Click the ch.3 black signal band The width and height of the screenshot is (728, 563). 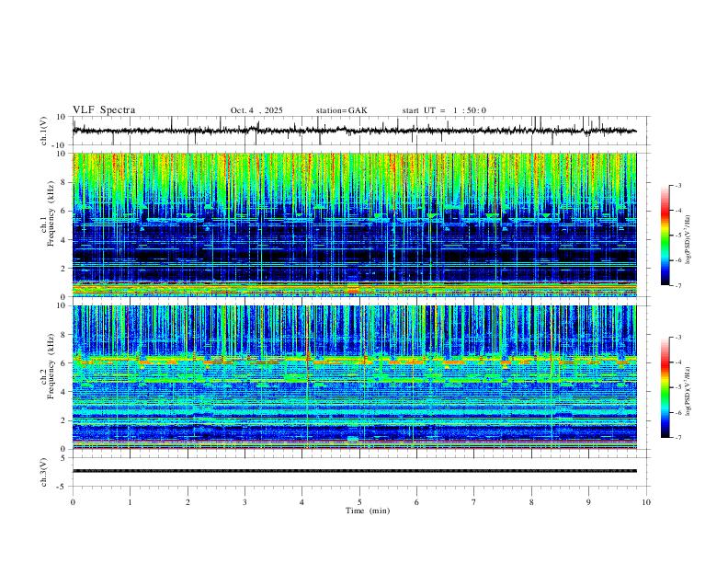(355, 471)
